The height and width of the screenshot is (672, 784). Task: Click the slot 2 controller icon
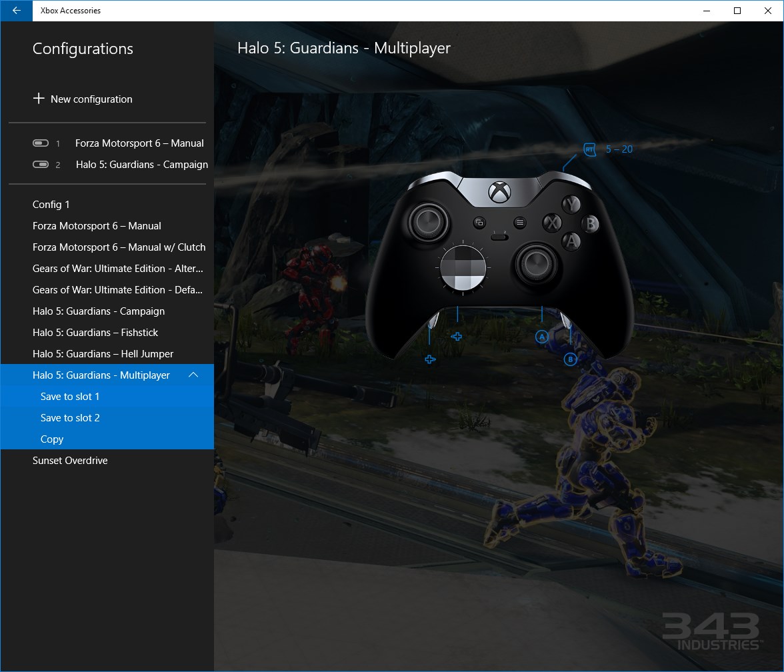tap(41, 165)
